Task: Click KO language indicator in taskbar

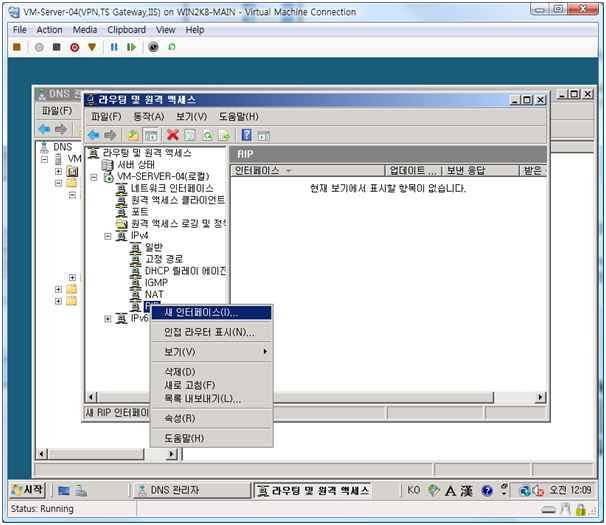Action: click(413, 490)
